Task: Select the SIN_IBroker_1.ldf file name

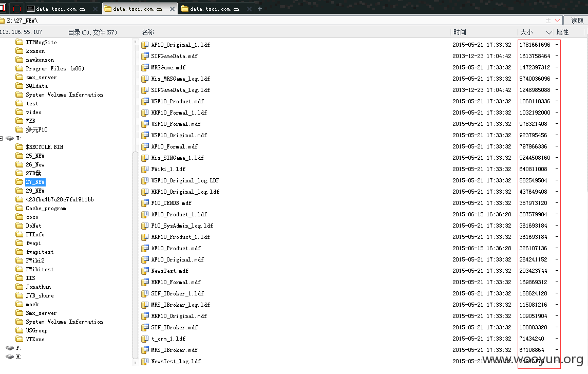Action: click(x=178, y=293)
